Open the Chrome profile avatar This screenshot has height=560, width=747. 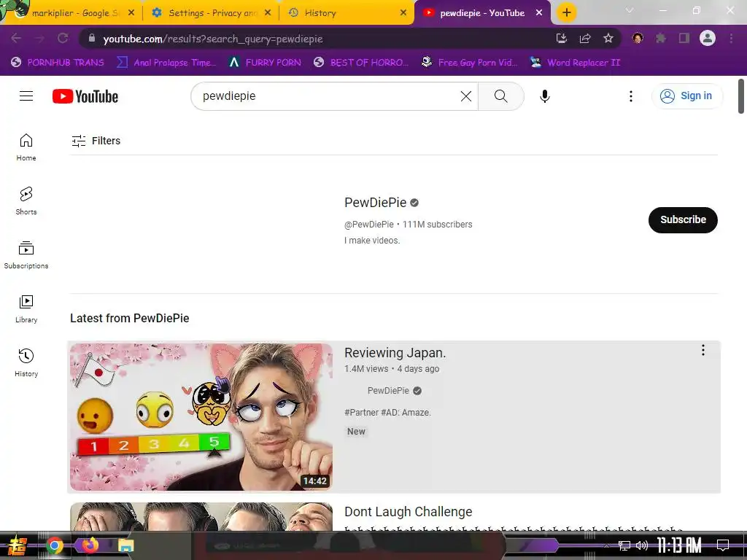click(708, 38)
